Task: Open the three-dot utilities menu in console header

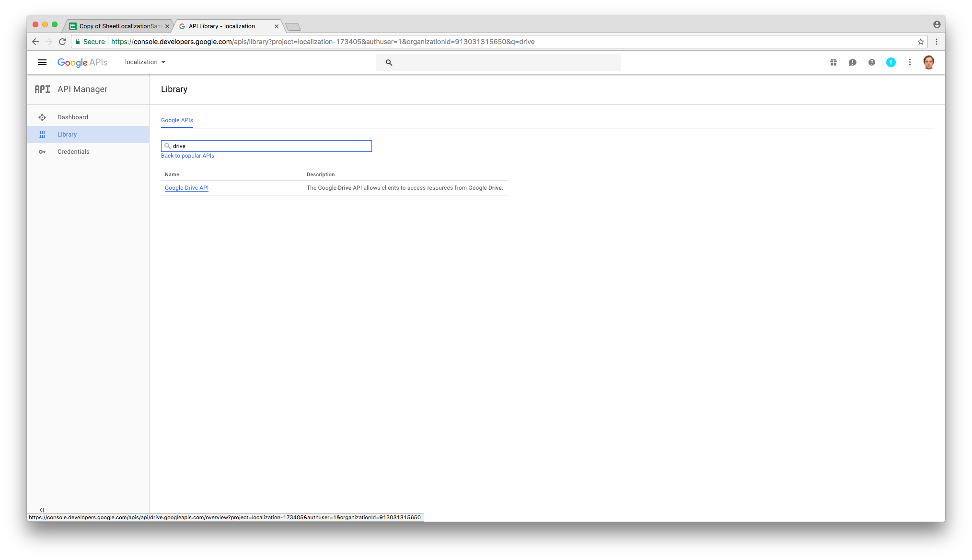Action: (x=910, y=62)
